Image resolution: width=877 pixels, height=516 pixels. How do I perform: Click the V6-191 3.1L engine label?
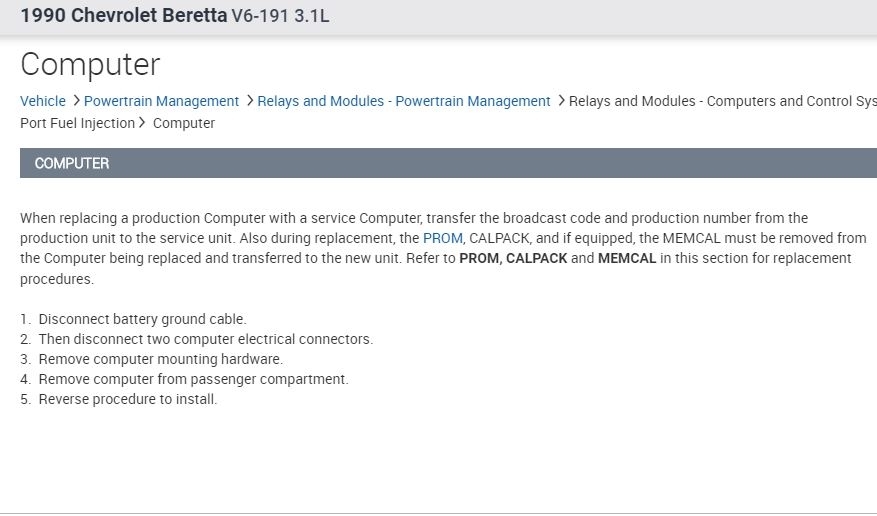click(280, 16)
